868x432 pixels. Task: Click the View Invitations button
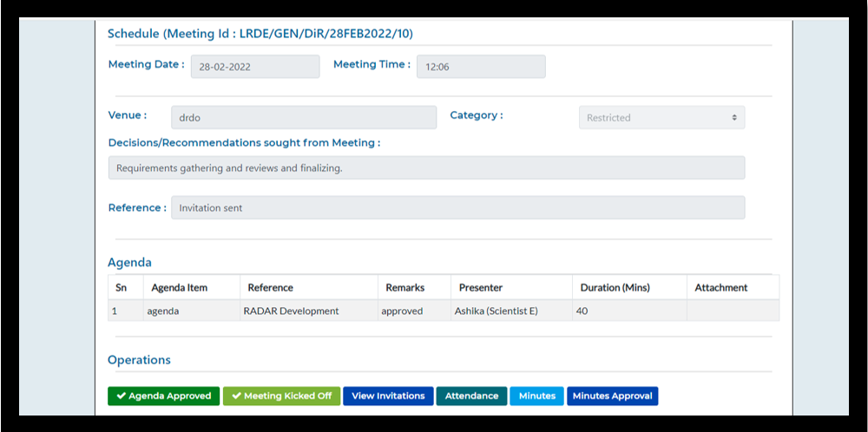pos(388,396)
